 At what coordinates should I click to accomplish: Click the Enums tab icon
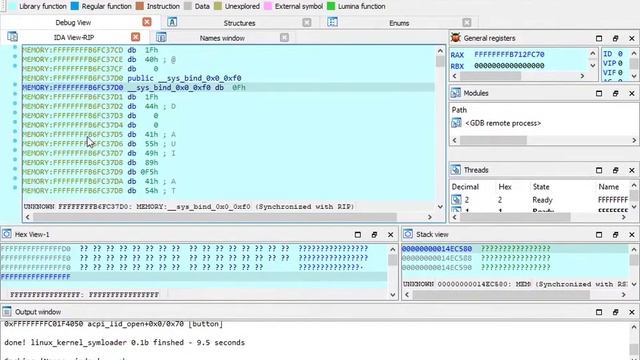[x=333, y=22]
